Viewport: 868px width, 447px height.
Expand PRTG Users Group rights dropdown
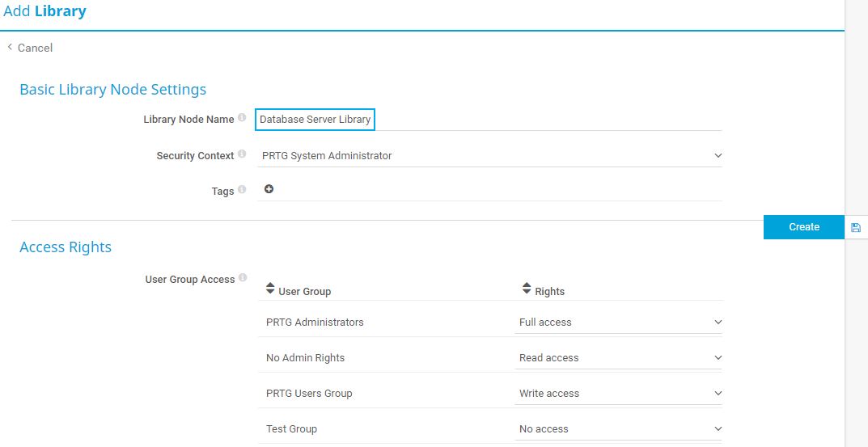point(619,393)
